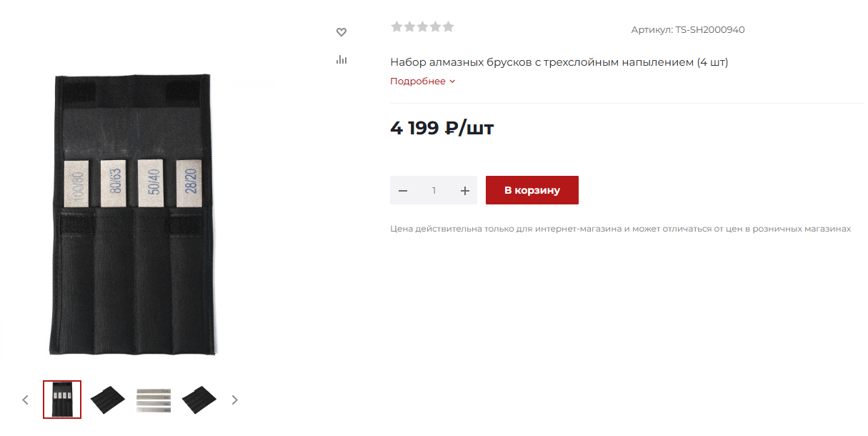
Task: Select the third thumbnail of diamond bars
Action: (154, 400)
